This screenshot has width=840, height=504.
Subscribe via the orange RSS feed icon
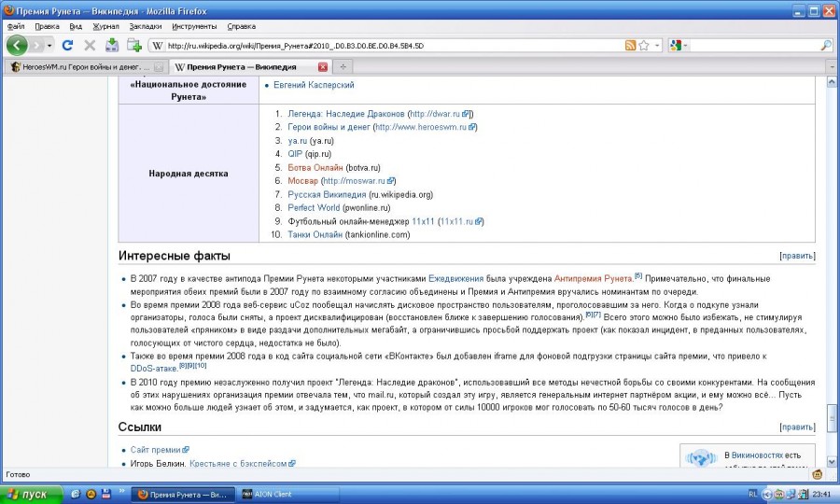point(631,46)
